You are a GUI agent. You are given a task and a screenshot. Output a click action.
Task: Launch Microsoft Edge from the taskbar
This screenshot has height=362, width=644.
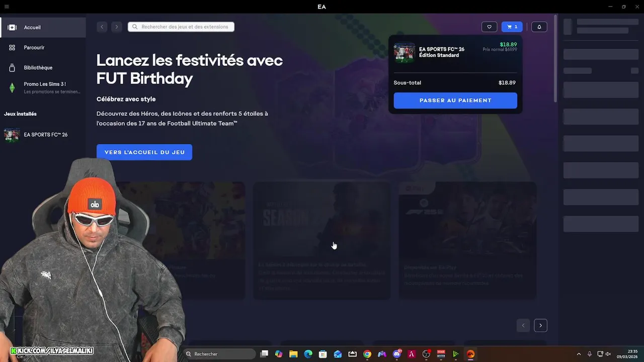(x=308, y=354)
